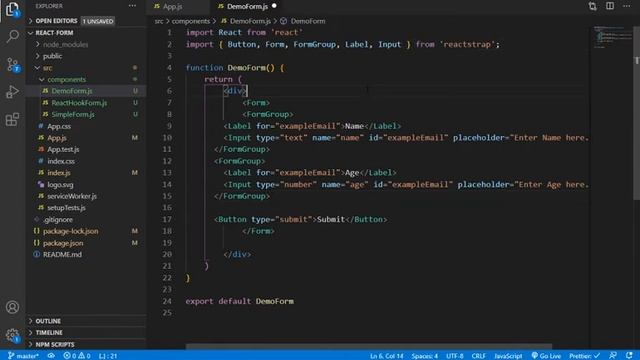Open Explorer more actions ellipsis
This screenshot has height=360, width=640.
point(132,6)
